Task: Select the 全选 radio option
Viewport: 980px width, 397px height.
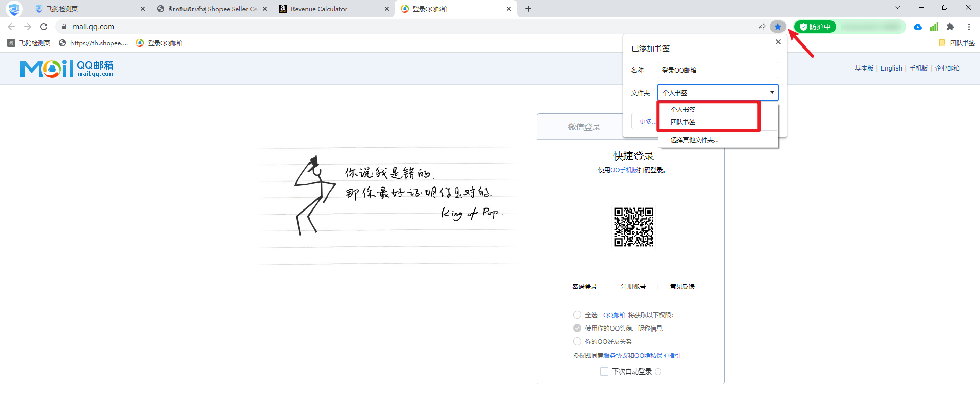Action: coord(577,315)
